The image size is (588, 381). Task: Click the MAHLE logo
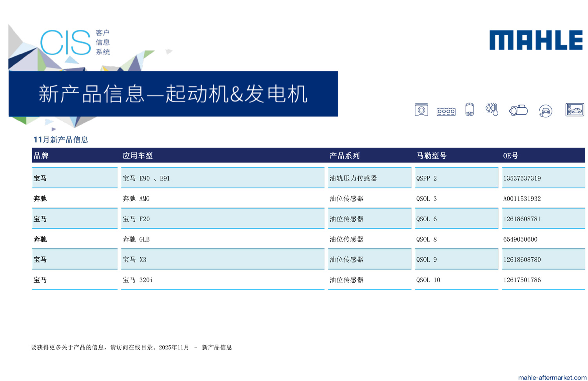point(535,40)
